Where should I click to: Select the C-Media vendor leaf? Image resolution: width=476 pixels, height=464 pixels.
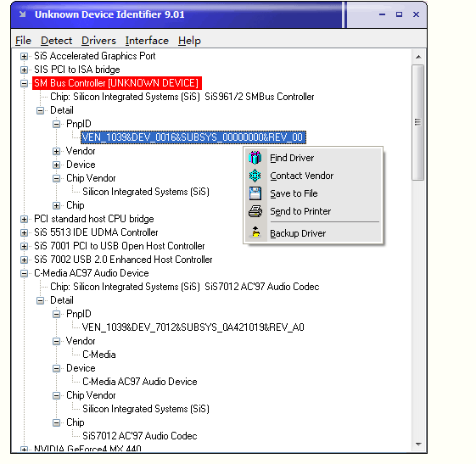[99, 355]
